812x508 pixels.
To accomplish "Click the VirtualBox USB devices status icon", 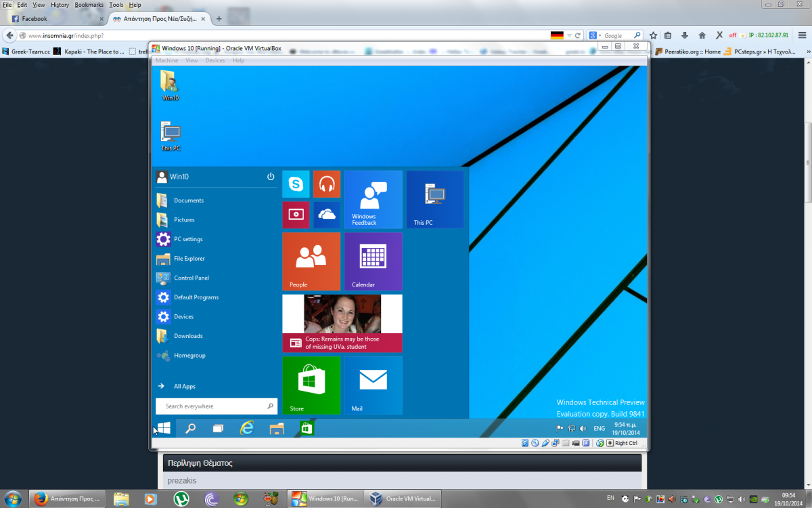I will click(x=545, y=444).
